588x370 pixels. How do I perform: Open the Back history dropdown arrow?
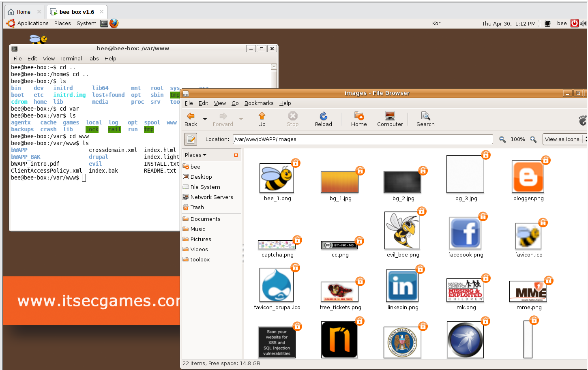point(205,119)
